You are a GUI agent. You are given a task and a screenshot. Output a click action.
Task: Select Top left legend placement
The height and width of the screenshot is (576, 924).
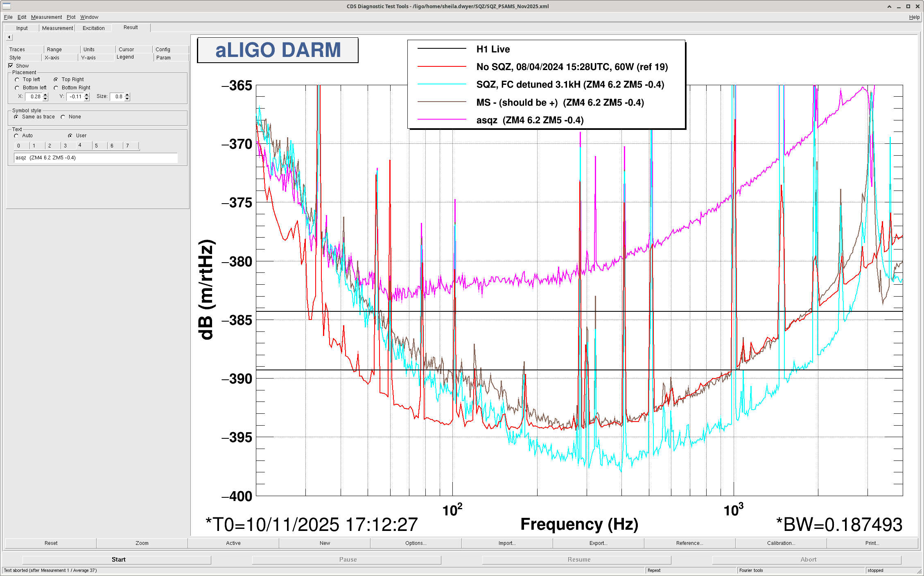pyautogui.click(x=17, y=79)
